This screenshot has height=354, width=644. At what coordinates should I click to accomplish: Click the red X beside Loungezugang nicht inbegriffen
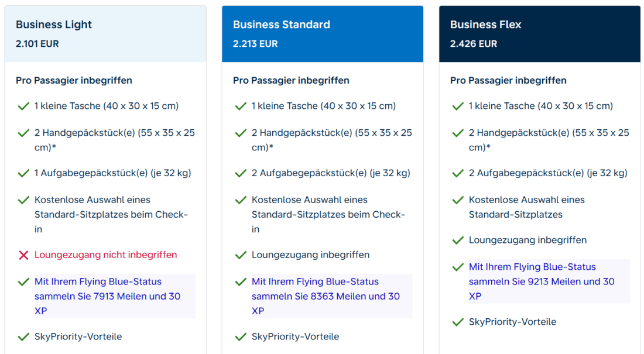pyautogui.click(x=23, y=255)
